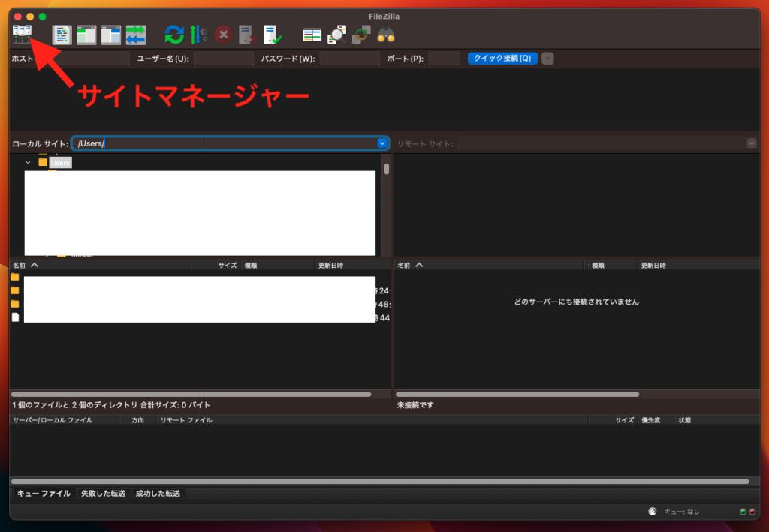This screenshot has height=532, width=769.
Task: Click the reconnect to last server icon
Action: [x=272, y=34]
